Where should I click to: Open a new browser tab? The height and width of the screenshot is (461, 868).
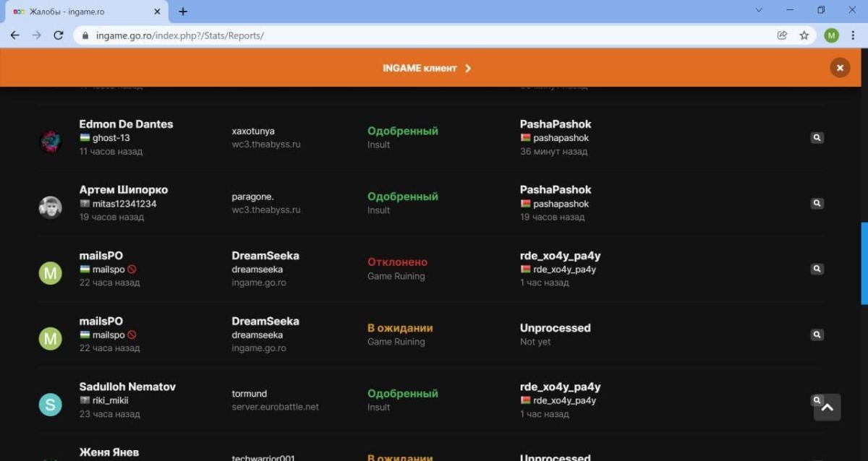[183, 12]
